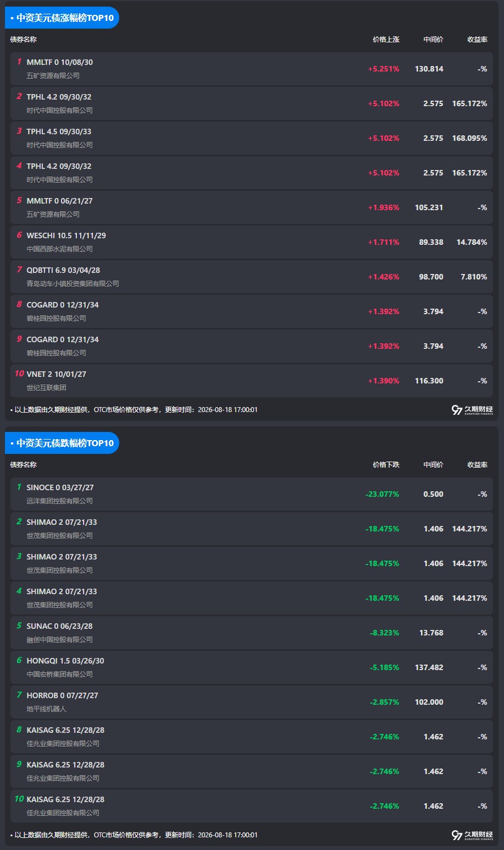Select the -2.857% price drop value
The height and width of the screenshot is (850, 504).
coord(384,703)
